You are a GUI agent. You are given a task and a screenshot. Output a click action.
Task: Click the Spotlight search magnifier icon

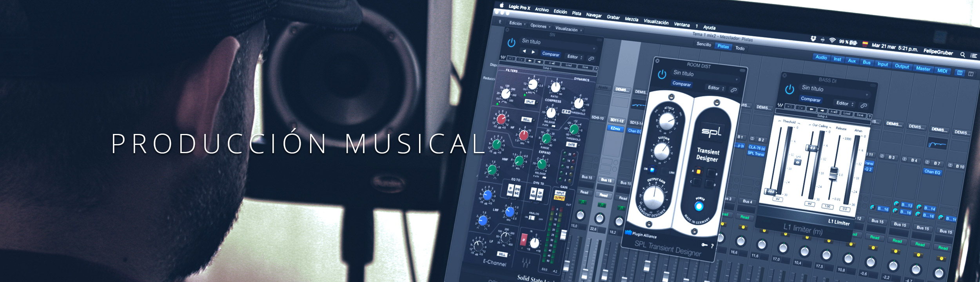[962, 55]
